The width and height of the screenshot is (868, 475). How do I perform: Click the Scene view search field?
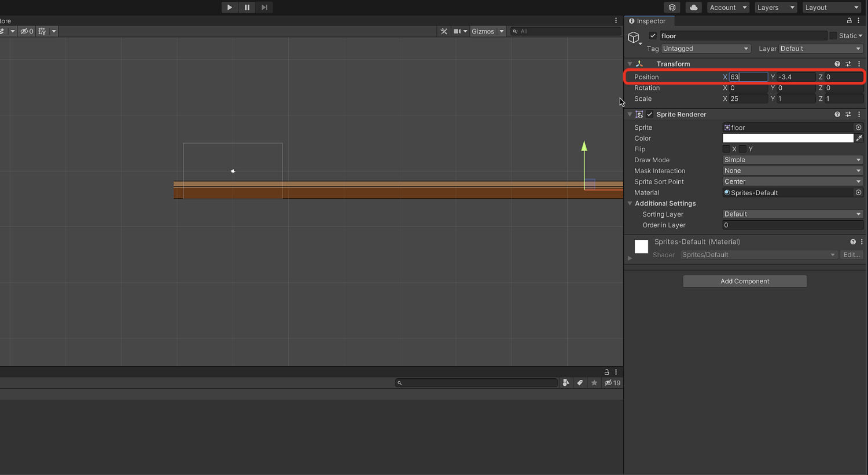point(566,31)
